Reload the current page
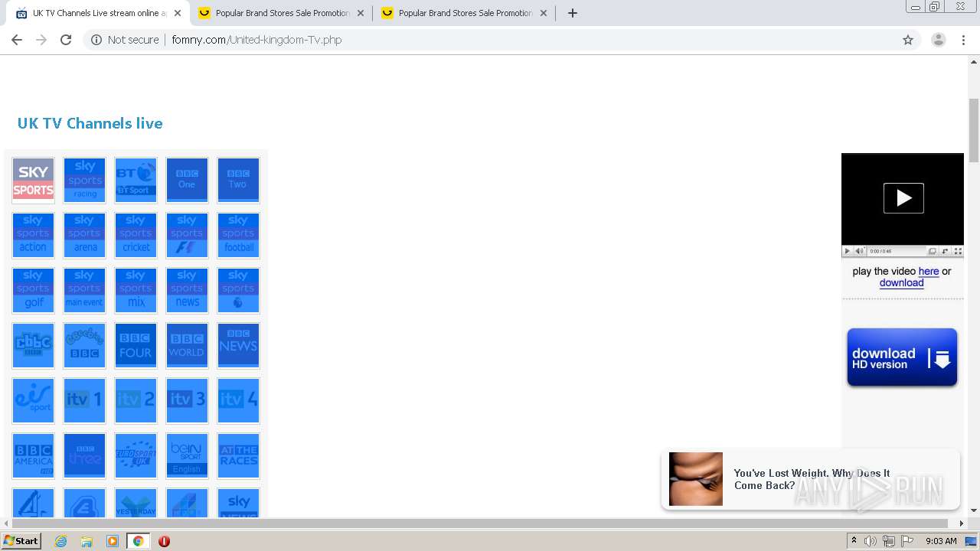This screenshot has width=980, height=551. 66,40
